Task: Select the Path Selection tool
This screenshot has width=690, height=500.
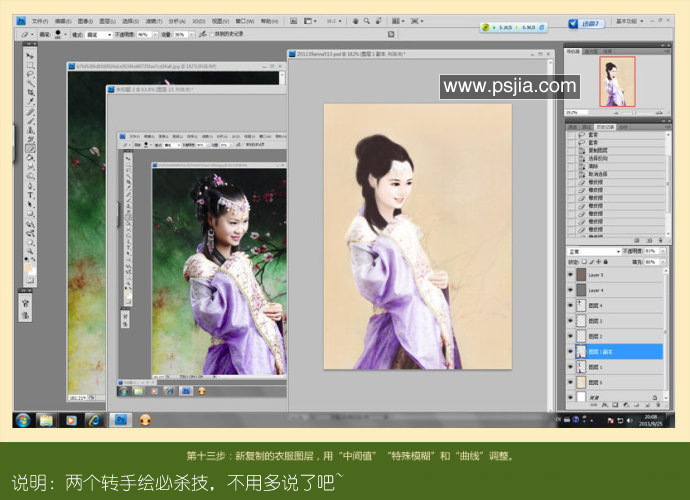Action: coord(30,205)
